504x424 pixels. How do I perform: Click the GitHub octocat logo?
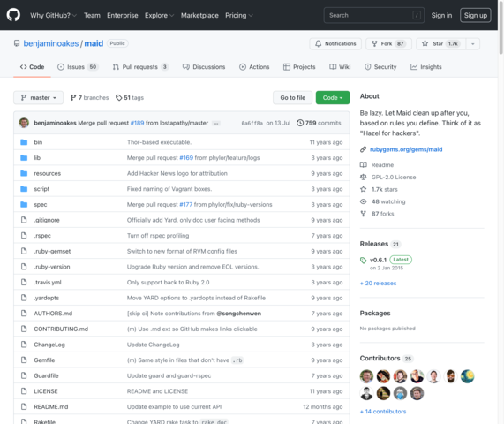pos(13,15)
